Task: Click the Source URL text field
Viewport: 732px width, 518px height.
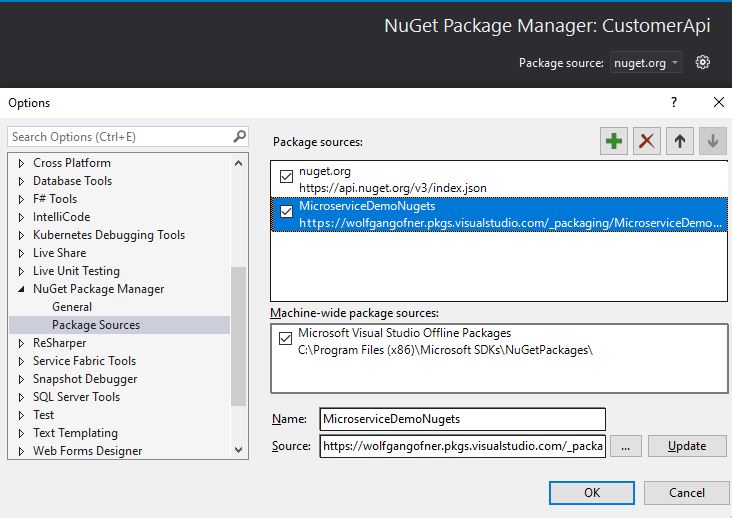Action: (463, 446)
